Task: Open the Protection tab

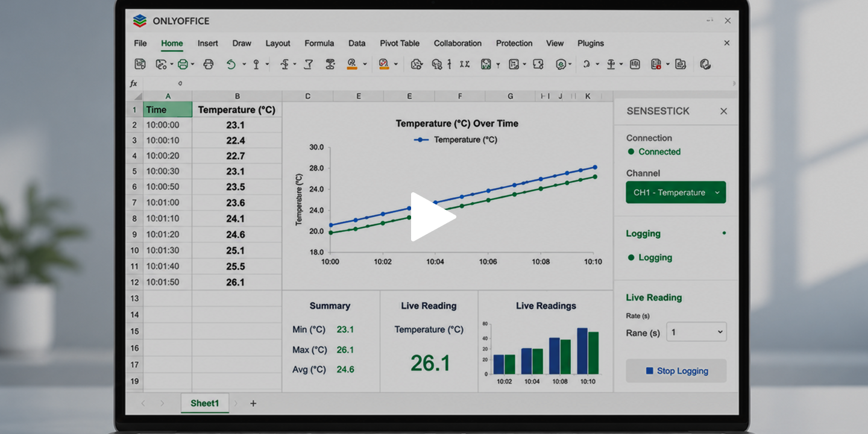Action: (514, 43)
